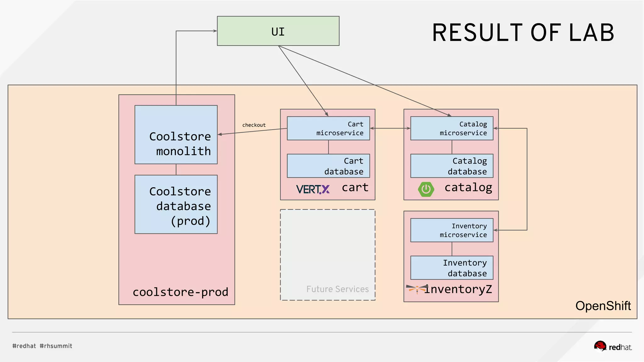Click the Red Hat logo

pyautogui.click(x=613, y=347)
